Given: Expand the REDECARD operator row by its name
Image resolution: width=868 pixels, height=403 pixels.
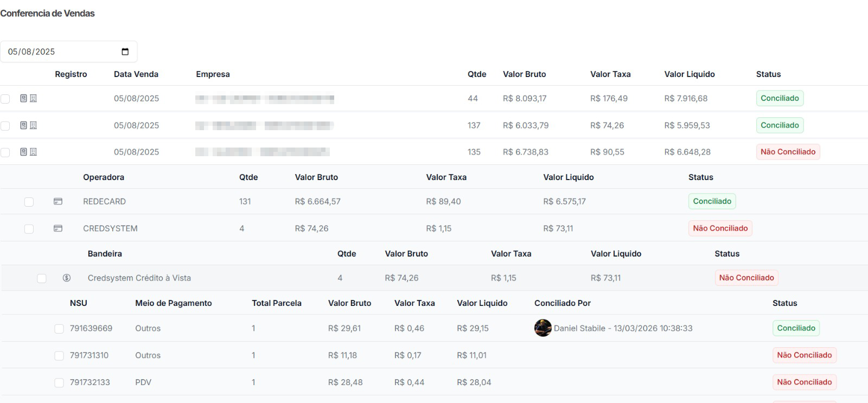Looking at the screenshot, I should 104,201.
